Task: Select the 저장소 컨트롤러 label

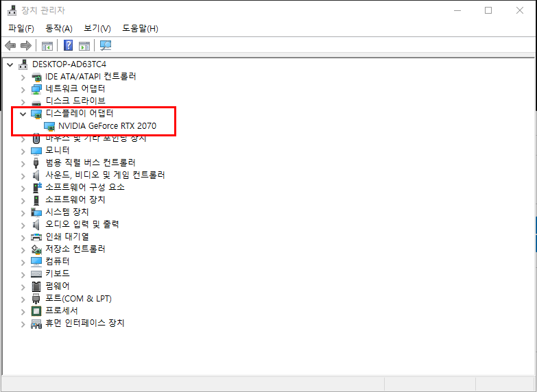Action: [x=75, y=249]
